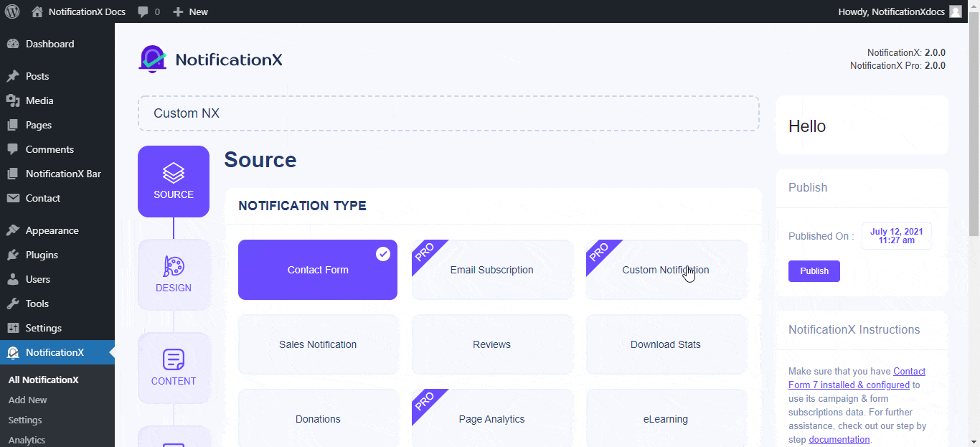Select eLearning notification type
The height and width of the screenshot is (447, 980).
tap(666, 419)
